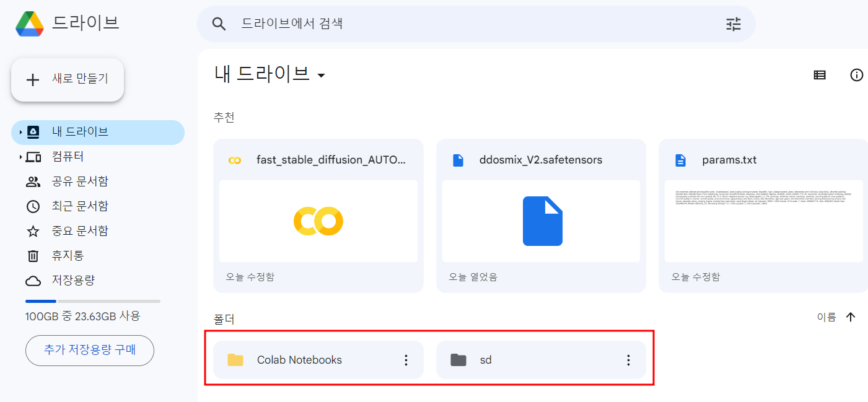
Task: Open the 내 드라이브 title dropdown
Action: coord(321,76)
